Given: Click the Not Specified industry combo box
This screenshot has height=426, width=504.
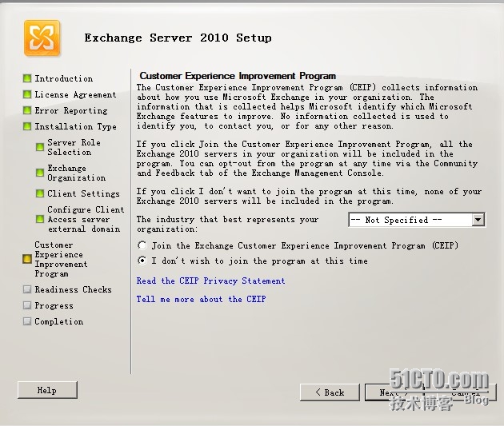Looking at the screenshot, I should (417, 220).
